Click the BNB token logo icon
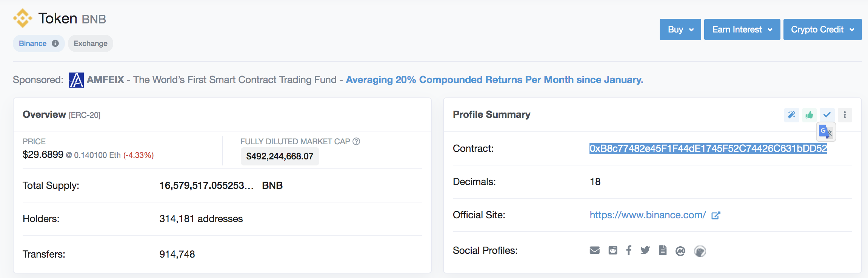The image size is (868, 278). [23, 18]
